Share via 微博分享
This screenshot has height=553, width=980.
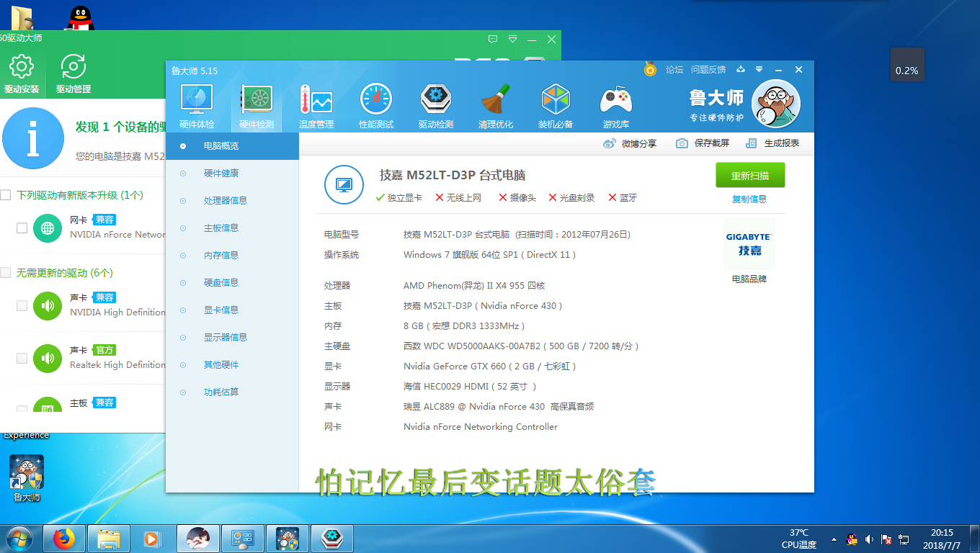(x=630, y=143)
